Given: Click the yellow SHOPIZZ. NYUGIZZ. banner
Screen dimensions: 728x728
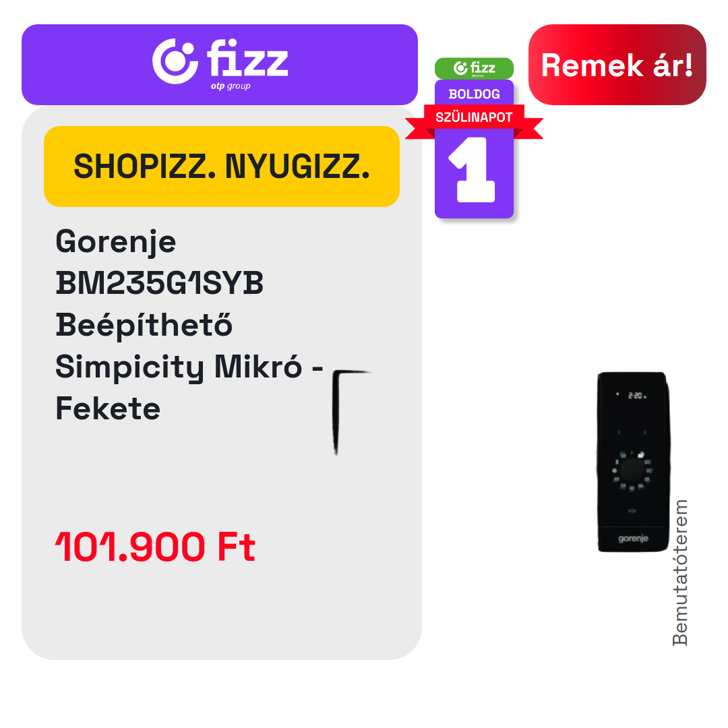Looking at the screenshot, I should [x=222, y=166].
